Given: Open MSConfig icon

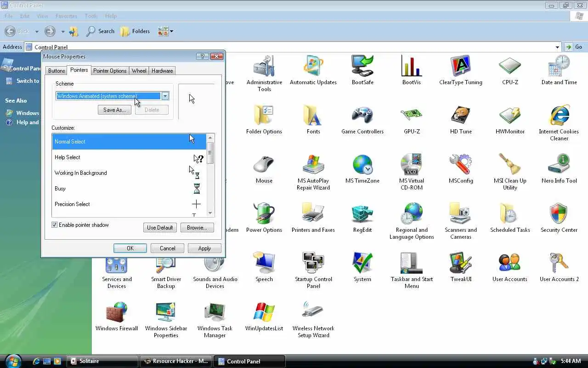Looking at the screenshot, I should point(461,165).
